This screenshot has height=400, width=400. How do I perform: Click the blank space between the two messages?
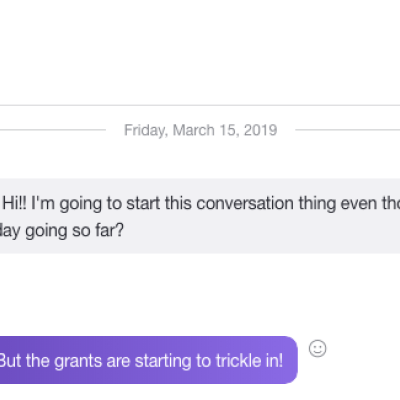(x=200, y=295)
